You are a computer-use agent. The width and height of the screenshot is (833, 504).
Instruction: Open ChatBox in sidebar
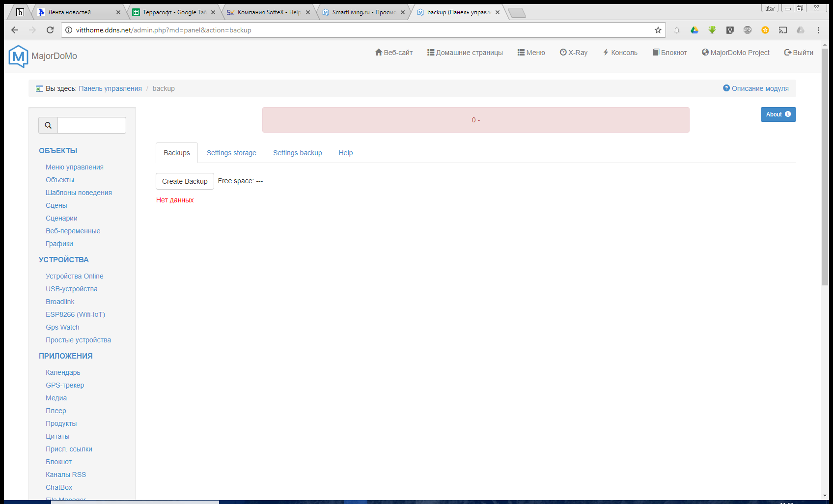tap(59, 487)
